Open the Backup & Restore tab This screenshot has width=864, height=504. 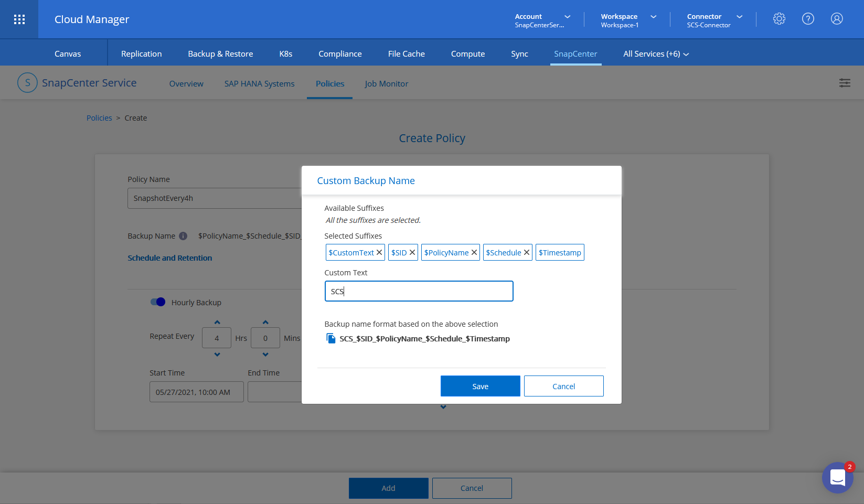pos(220,54)
